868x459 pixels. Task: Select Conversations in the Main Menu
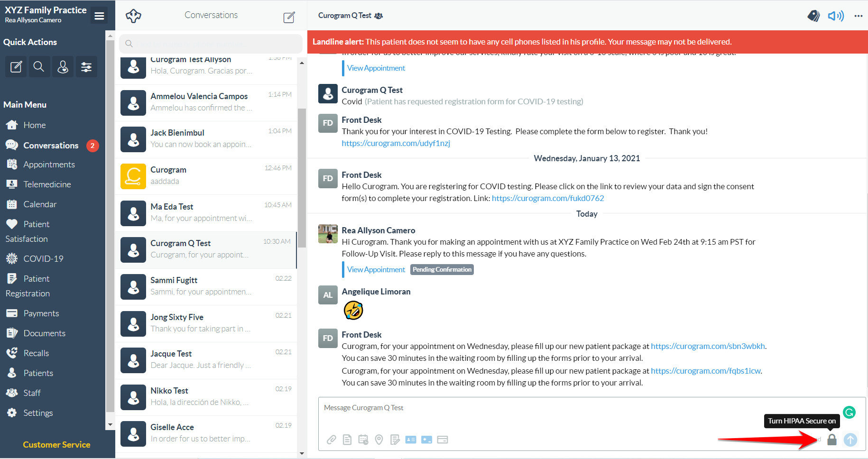(50, 145)
